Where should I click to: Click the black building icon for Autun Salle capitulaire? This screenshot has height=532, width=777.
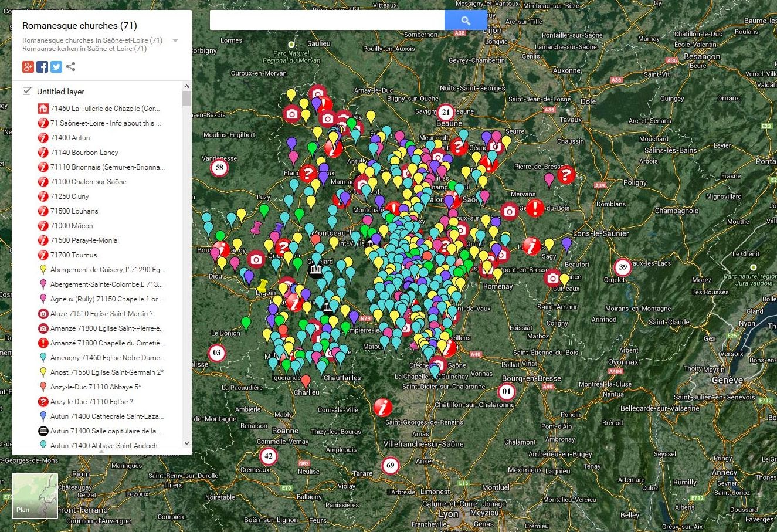(43, 431)
